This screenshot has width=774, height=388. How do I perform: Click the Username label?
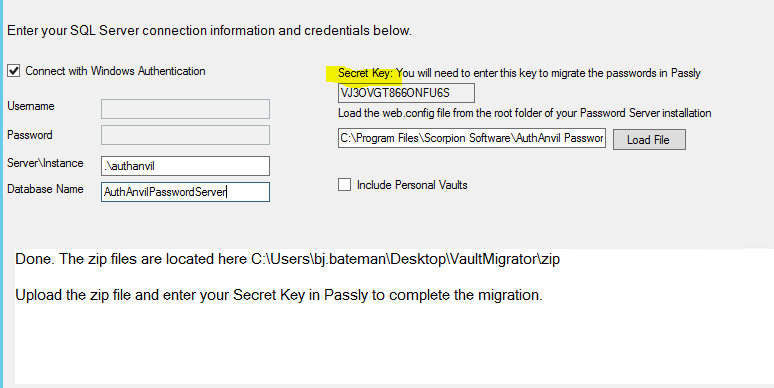pyautogui.click(x=31, y=106)
